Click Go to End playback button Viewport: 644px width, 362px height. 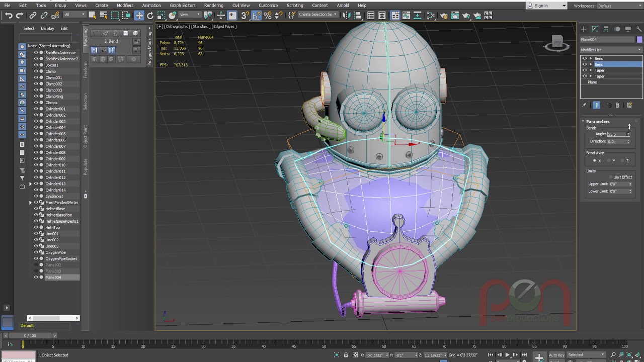[x=524, y=355]
